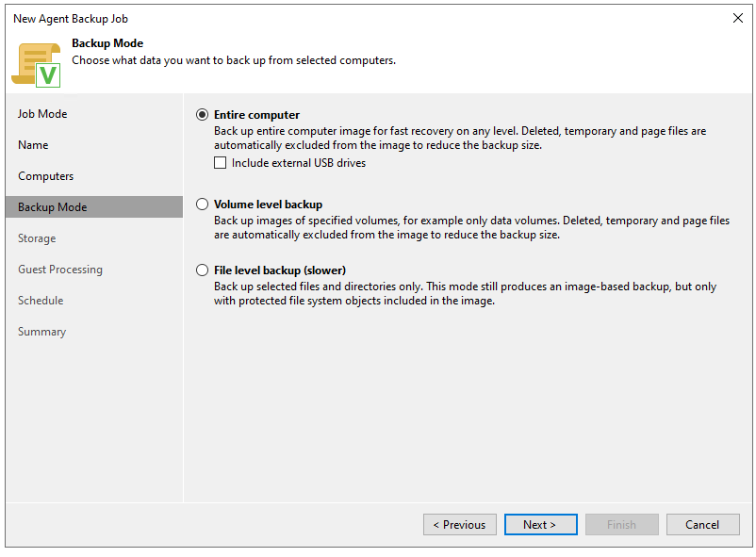
Task: Proceed with the Next button
Action: 541,525
